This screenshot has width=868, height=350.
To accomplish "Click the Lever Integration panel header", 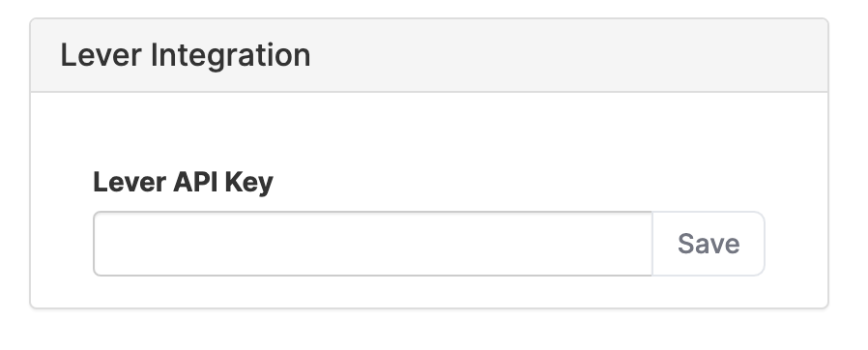I will pyautogui.click(x=429, y=55).
